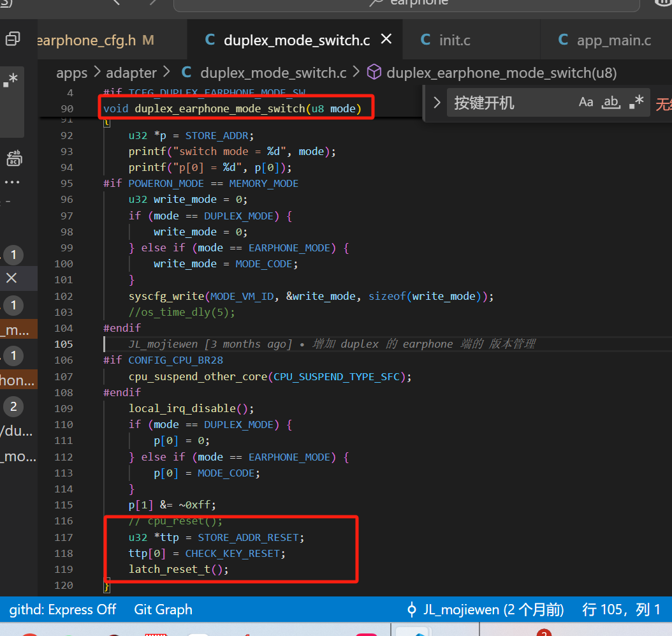Screen dimensions: 672x636
Task: Click the duplex_earphone_mode_switch function name on line 90
Action: 220,108
